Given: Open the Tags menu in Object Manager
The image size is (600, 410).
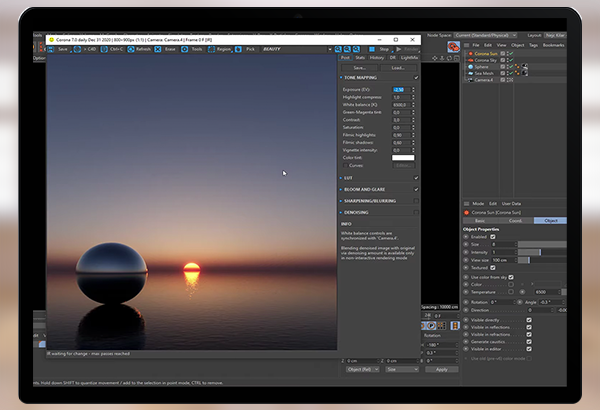Looking at the screenshot, I should (x=533, y=45).
